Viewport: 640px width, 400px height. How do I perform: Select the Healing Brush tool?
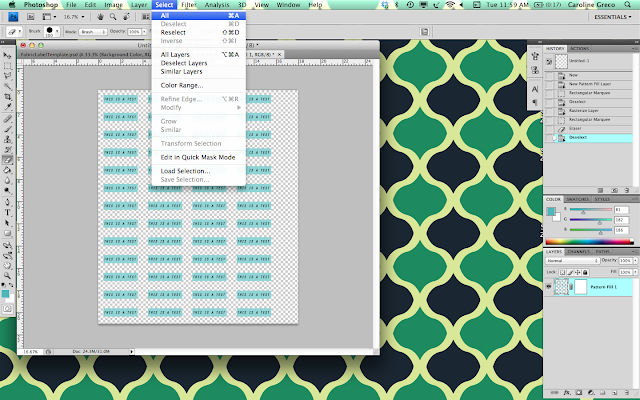(x=7, y=119)
